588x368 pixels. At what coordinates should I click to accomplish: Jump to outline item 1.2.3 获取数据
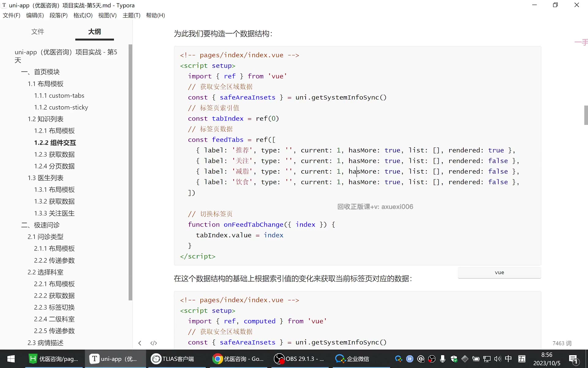55,154
